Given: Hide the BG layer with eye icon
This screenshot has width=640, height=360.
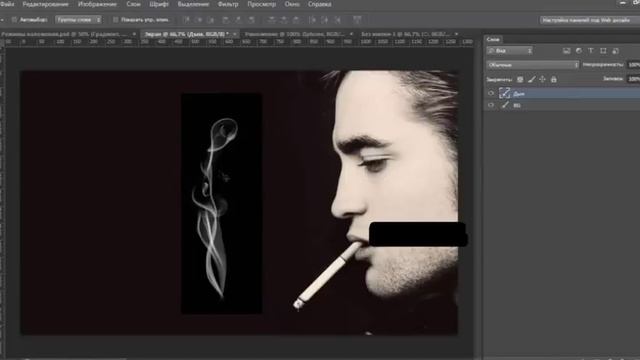Looking at the screenshot, I should tap(491, 105).
